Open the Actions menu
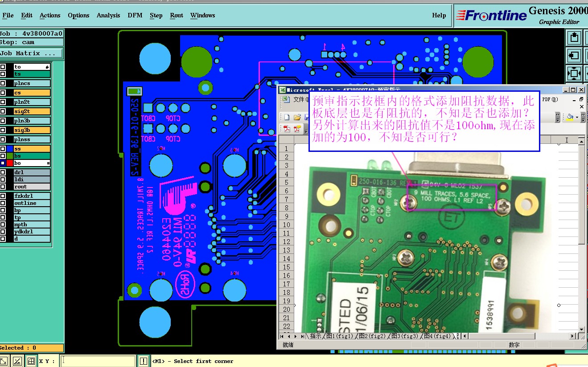Screen dimensions: 588x367 click(50, 15)
